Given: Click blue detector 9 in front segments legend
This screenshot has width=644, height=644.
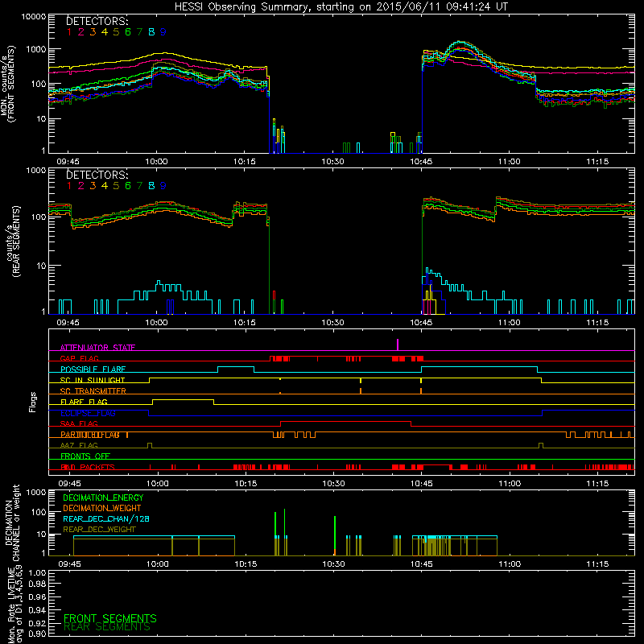Looking at the screenshot, I should (x=163, y=32).
